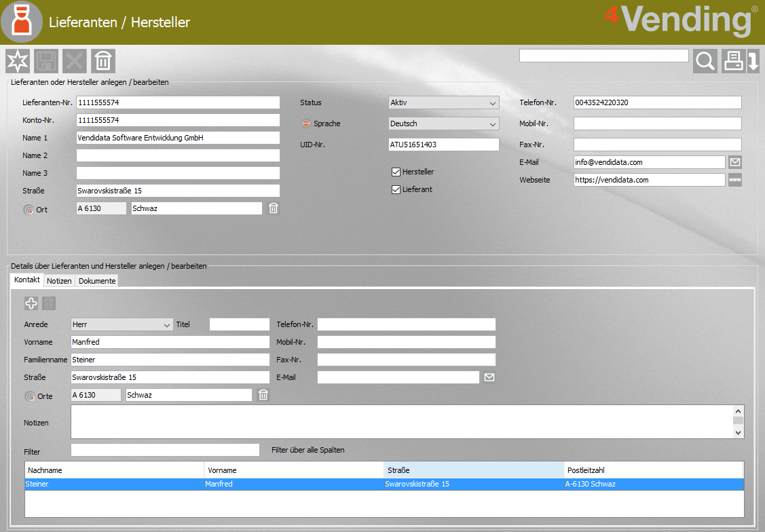Click the contact E-Mail input field
Screen dimensions: 765x532
398,377
